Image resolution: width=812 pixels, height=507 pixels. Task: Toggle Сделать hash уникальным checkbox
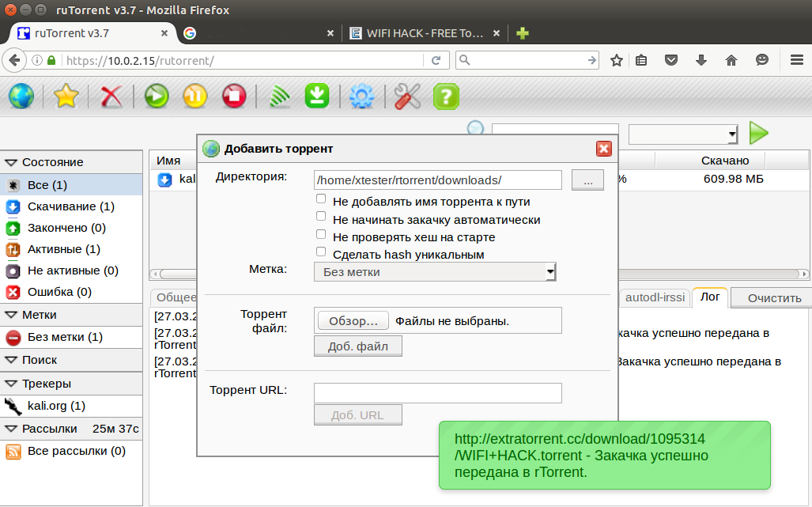[x=321, y=252]
